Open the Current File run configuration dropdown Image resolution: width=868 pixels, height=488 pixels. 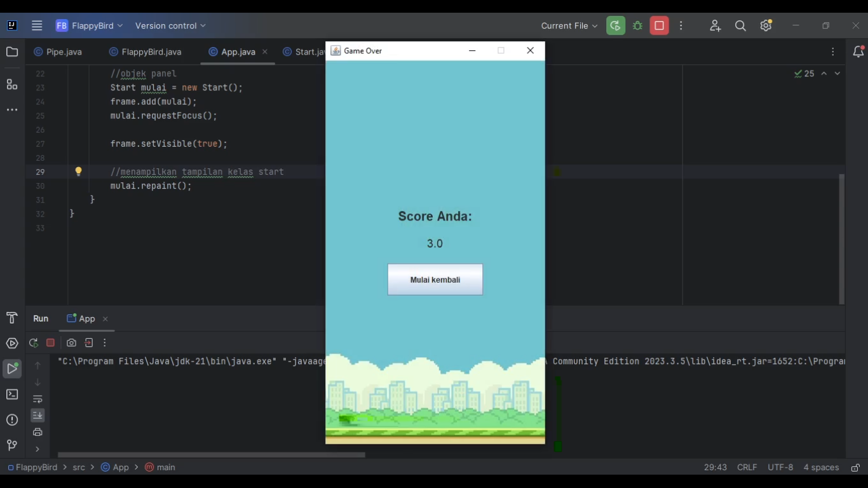point(569,26)
